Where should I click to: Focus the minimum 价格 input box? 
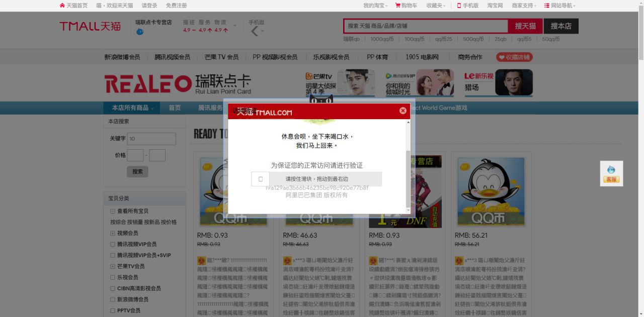(135, 155)
